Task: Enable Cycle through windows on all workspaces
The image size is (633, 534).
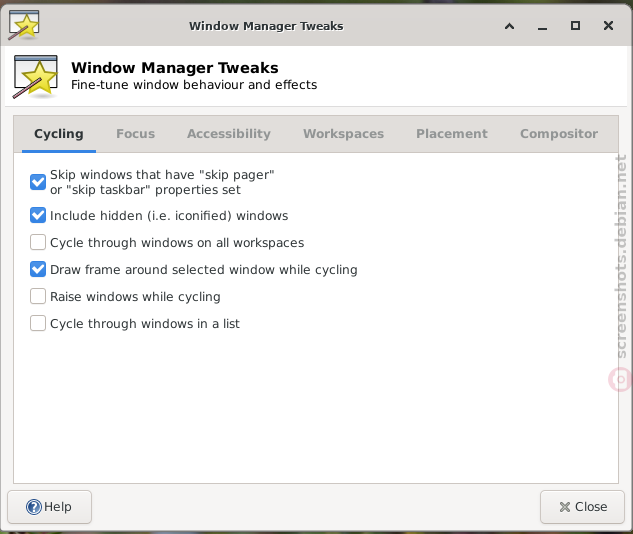Action: pyautogui.click(x=38, y=243)
